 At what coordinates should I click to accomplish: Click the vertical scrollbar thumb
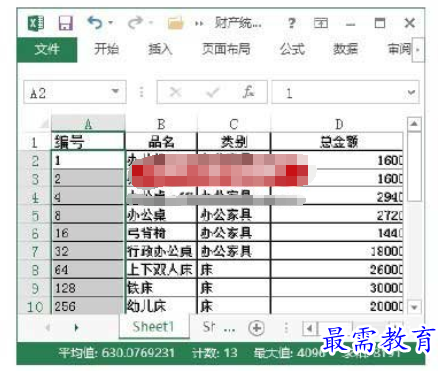coord(414,166)
